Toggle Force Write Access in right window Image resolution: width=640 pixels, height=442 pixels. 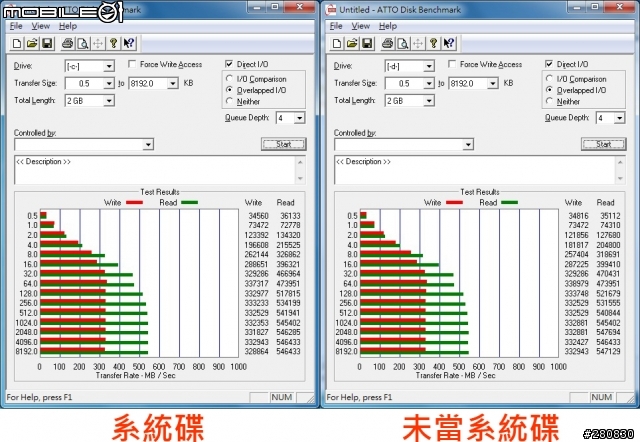[452, 64]
